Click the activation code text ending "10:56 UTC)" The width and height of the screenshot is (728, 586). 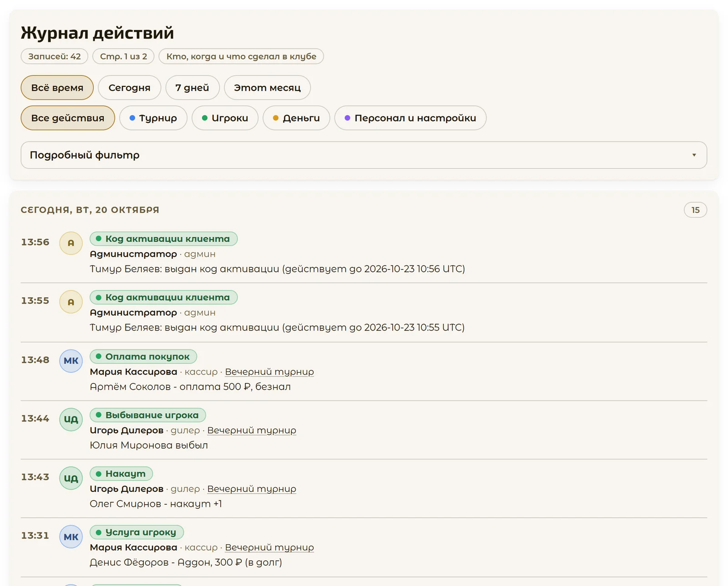pyautogui.click(x=278, y=269)
